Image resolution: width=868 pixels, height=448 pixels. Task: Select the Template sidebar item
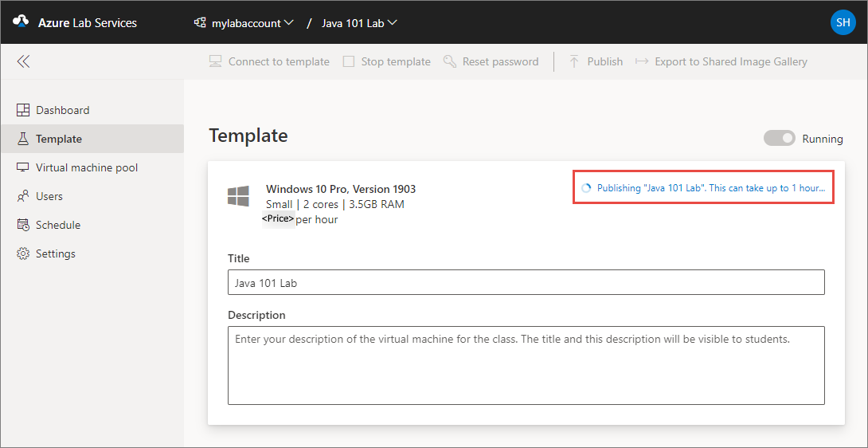tap(92, 139)
